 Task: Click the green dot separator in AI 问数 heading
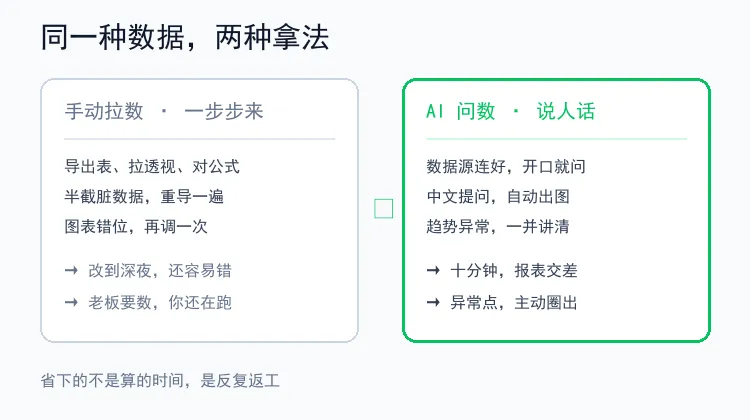point(516,111)
